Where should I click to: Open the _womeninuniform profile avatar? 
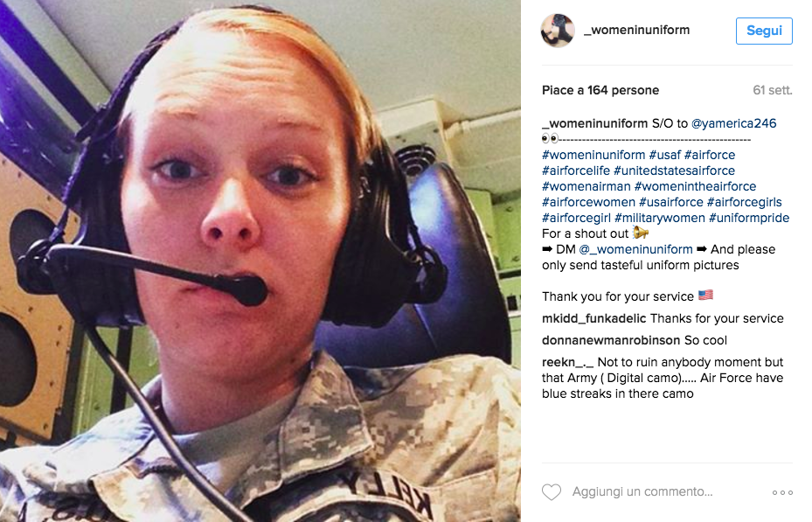pos(558,31)
